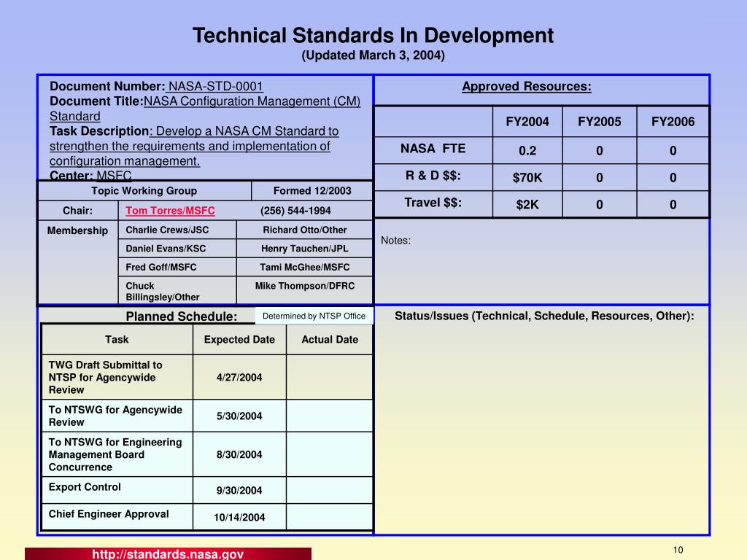
Task: Click the 'Chair:' label cell
Action: click(77, 211)
